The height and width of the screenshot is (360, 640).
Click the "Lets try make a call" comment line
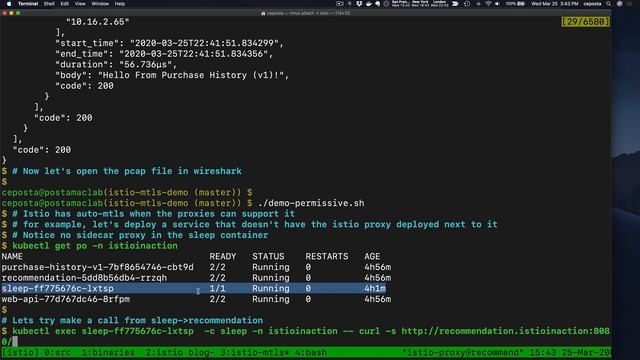pyautogui.click(x=132, y=320)
